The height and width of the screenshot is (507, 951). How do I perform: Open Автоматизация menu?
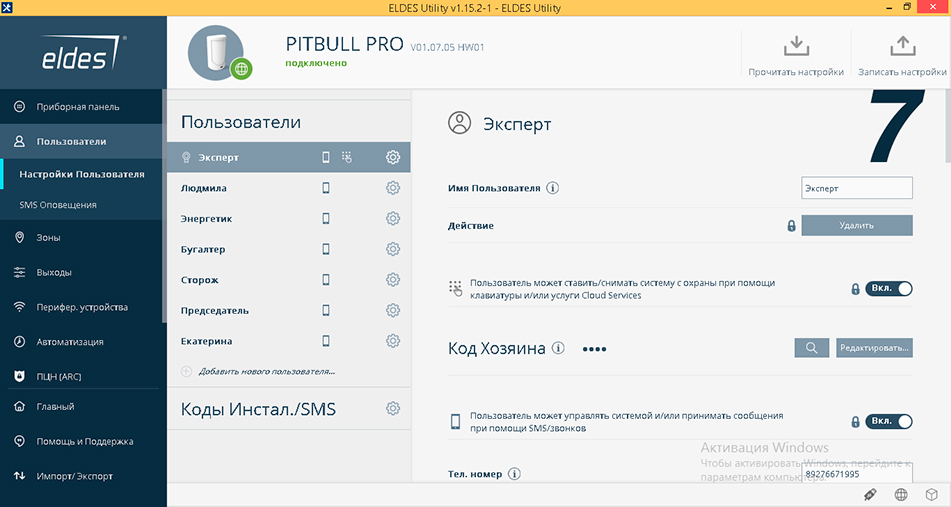[x=81, y=341]
